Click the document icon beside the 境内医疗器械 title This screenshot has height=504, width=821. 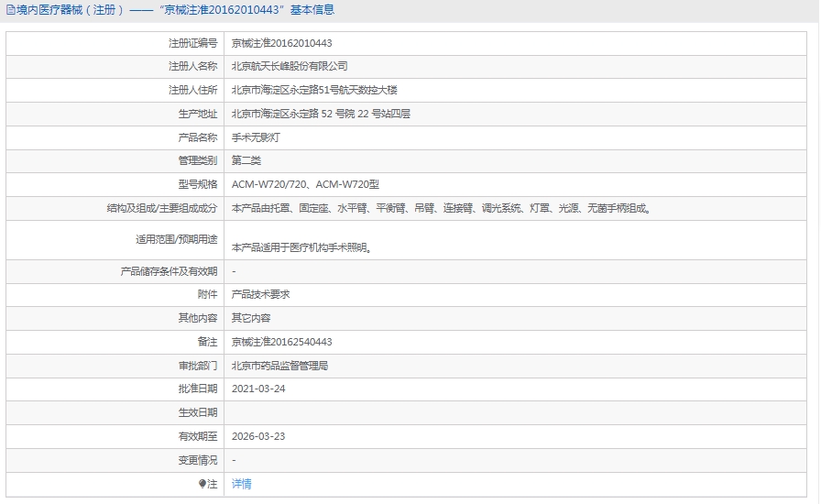tap(10, 10)
